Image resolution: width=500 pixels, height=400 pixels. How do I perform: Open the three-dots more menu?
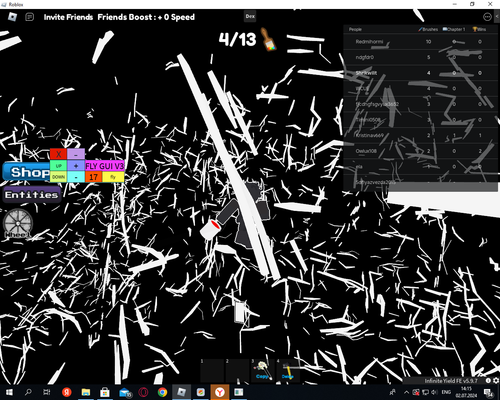point(487,17)
